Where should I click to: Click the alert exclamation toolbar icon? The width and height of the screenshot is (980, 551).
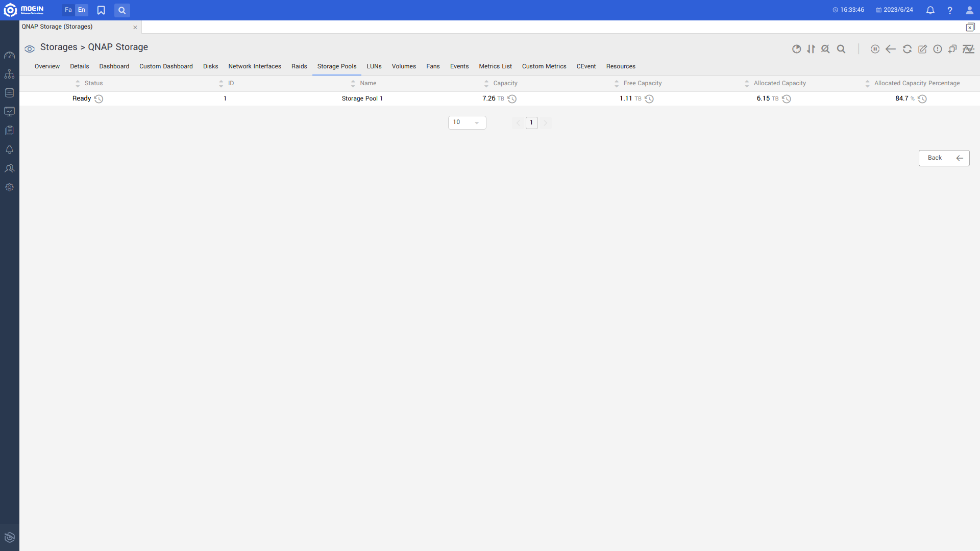(938, 49)
